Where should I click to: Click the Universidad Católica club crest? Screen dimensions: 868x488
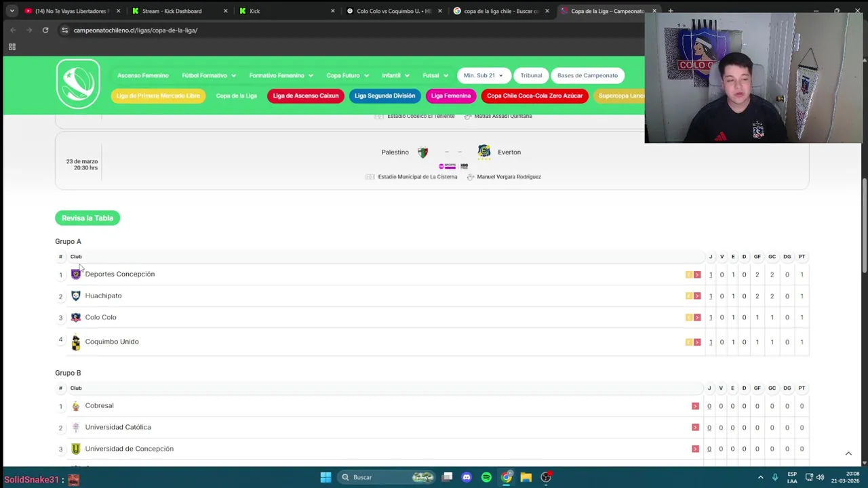[76, 427]
